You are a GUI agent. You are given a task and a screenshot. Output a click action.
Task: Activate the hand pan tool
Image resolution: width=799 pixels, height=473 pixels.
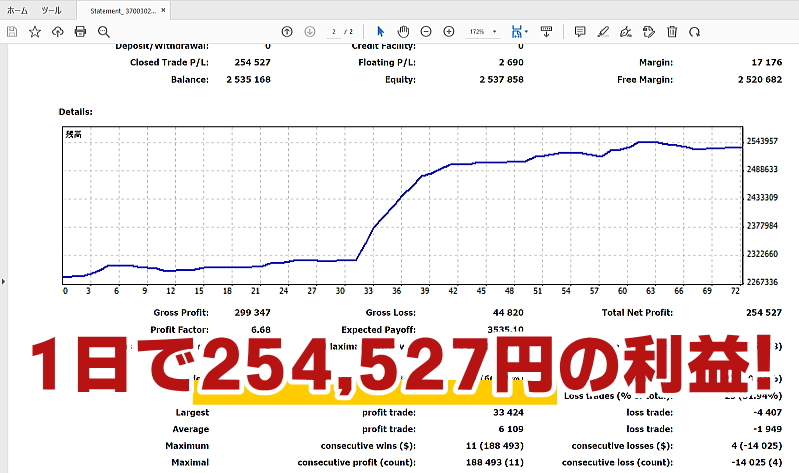[x=403, y=32]
